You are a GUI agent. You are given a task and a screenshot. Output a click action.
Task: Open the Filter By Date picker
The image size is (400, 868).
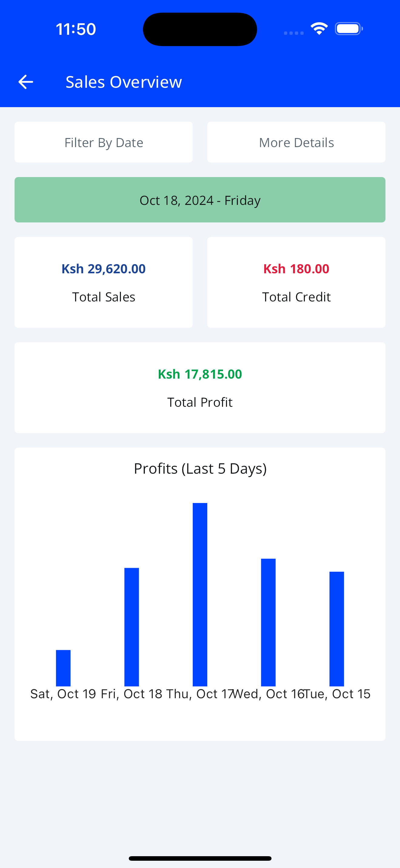click(x=104, y=142)
